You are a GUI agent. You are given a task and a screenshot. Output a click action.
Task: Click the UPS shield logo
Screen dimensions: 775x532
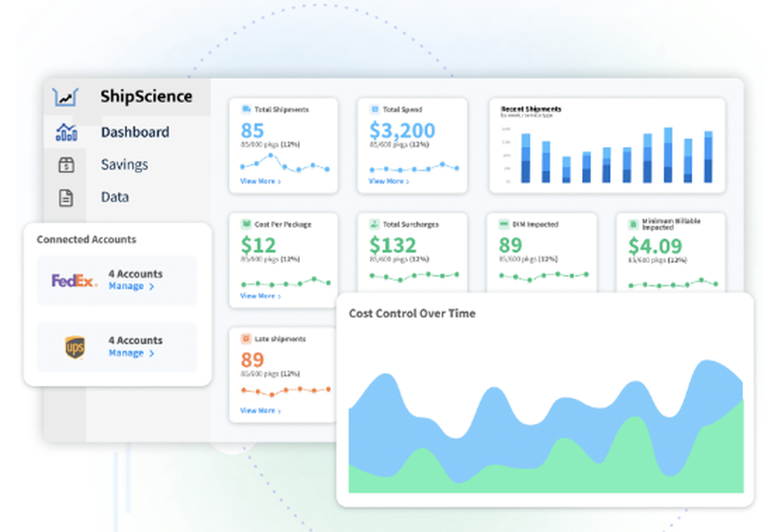[x=75, y=347]
